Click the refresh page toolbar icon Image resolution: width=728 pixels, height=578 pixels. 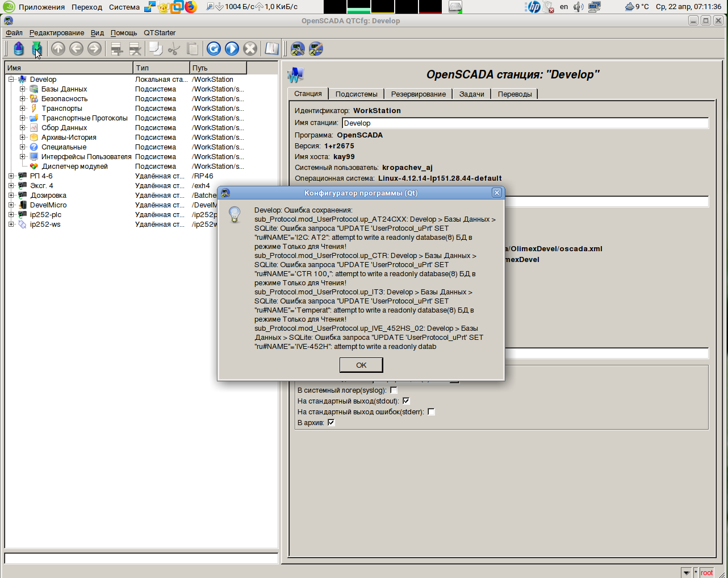(214, 49)
